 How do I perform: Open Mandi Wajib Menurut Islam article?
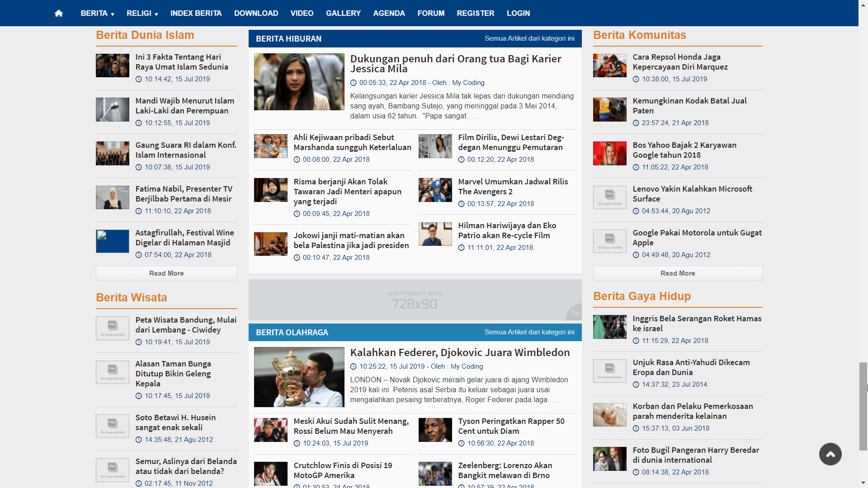click(x=184, y=106)
